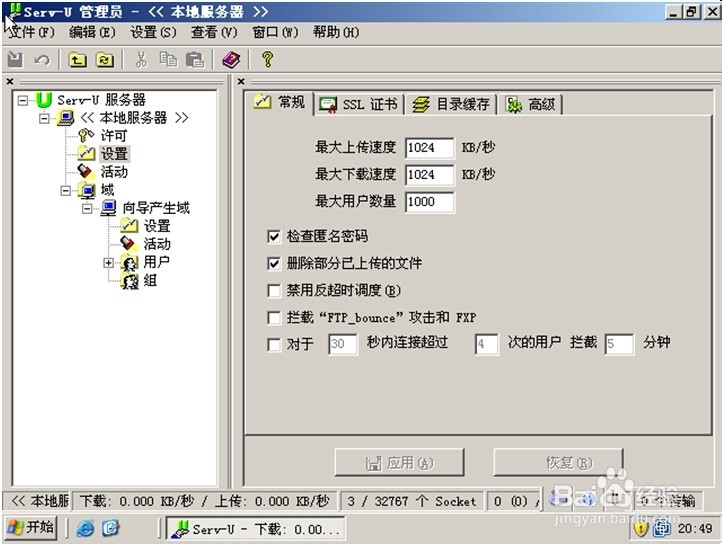722x544 pixels.
Task: Click the Serv-U taskbar button
Action: 256,529
